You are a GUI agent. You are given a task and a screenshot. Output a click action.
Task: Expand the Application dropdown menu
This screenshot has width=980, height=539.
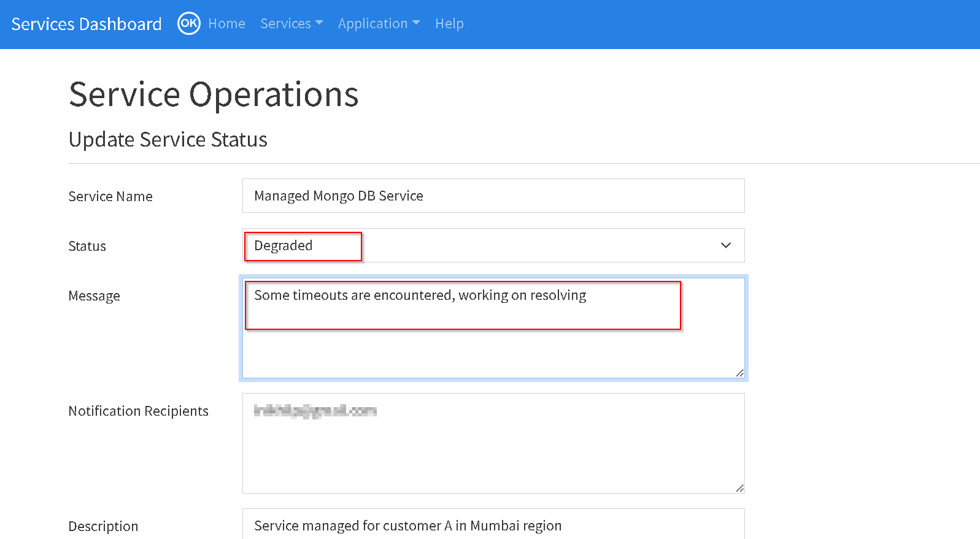coord(379,23)
